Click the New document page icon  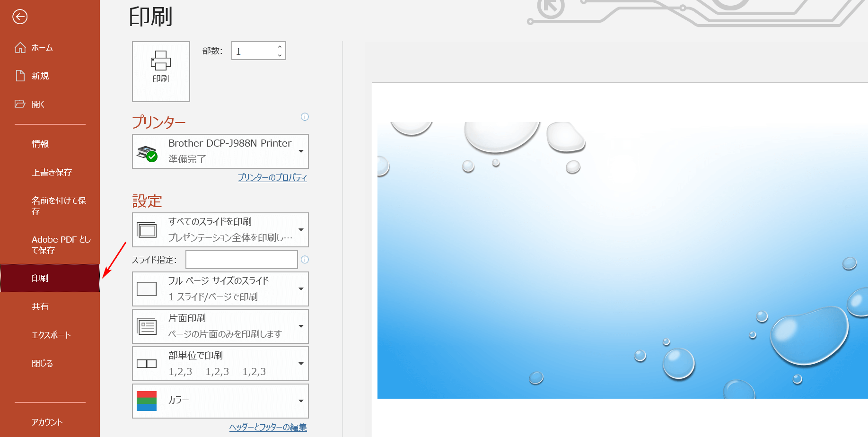[20, 76]
